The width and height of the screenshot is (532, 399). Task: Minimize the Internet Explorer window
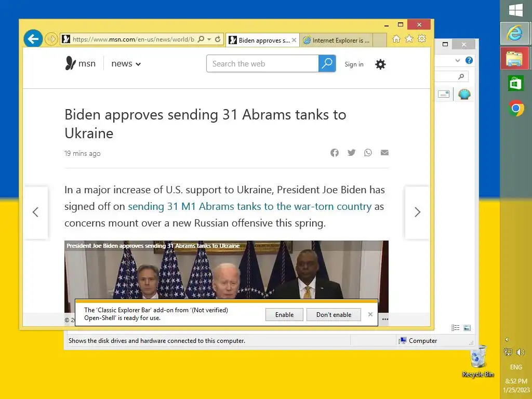pyautogui.click(x=387, y=25)
